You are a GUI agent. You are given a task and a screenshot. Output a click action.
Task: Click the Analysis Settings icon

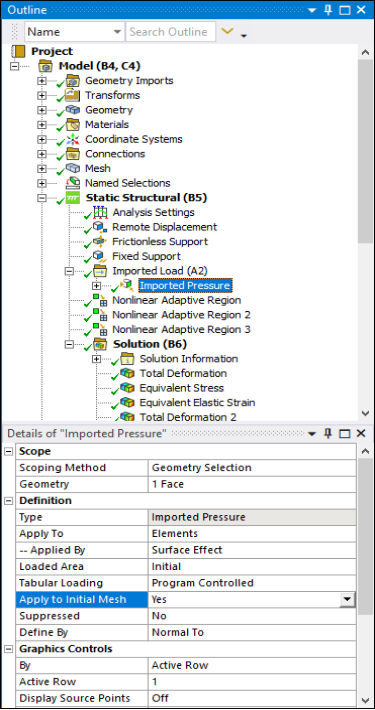(100, 212)
